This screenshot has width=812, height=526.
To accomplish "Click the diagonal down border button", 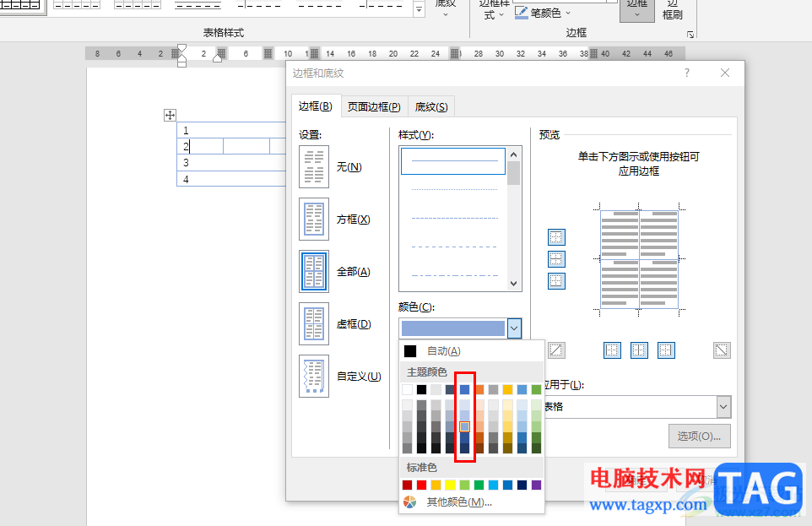I will [x=722, y=350].
